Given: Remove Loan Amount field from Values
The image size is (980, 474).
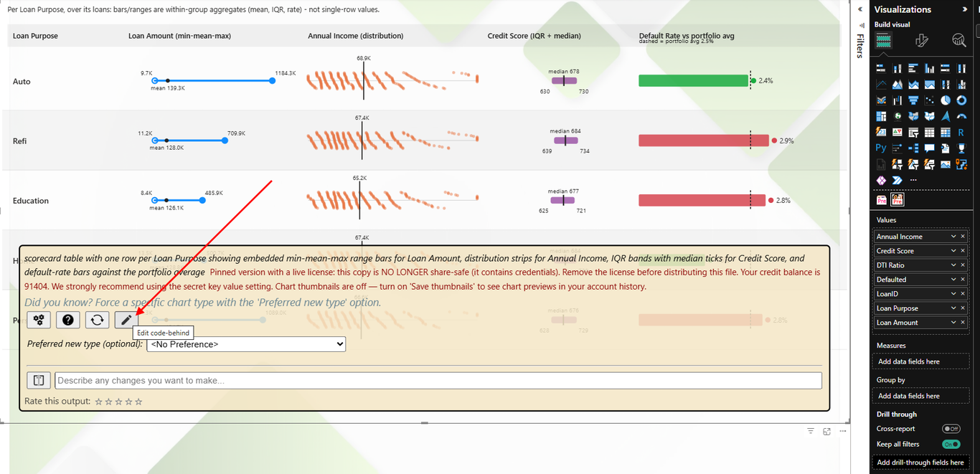Looking at the screenshot, I should point(963,323).
